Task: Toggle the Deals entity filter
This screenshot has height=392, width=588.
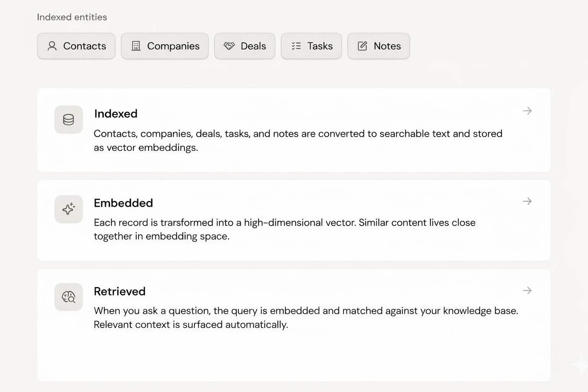Action: coord(245,46)
